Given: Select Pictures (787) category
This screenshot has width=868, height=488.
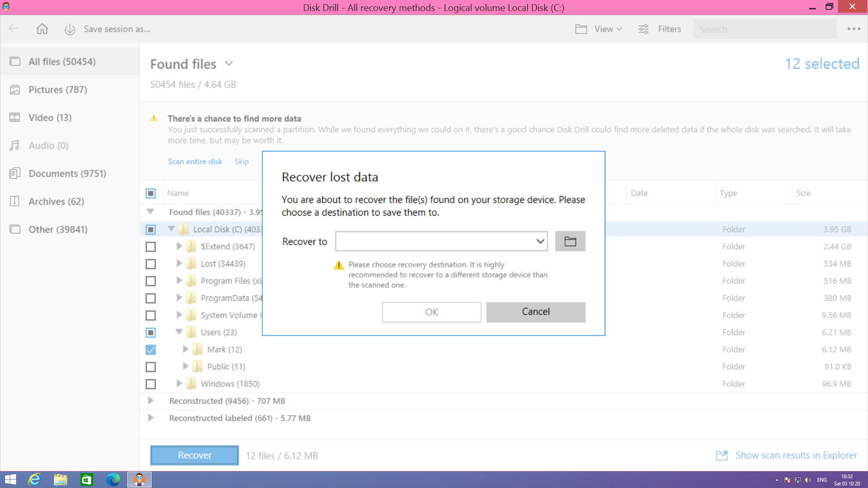Looking at the screenshot, I should coord(70,89).
